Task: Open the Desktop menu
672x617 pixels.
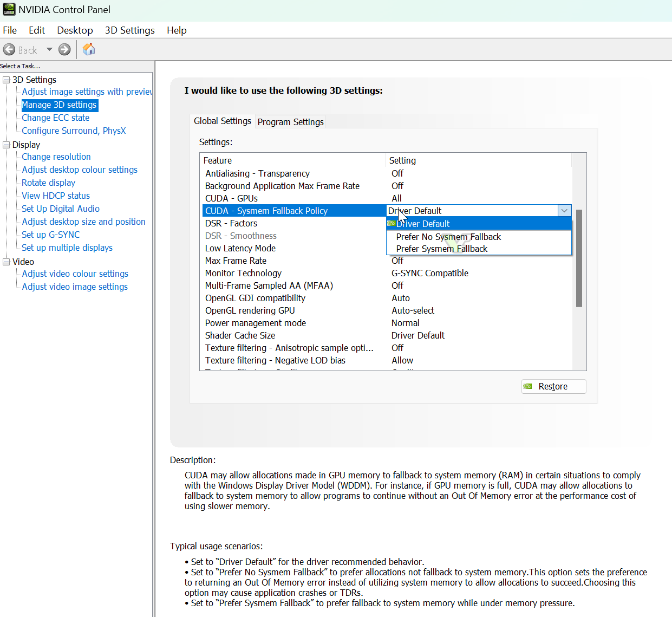Action: (75, 30)
